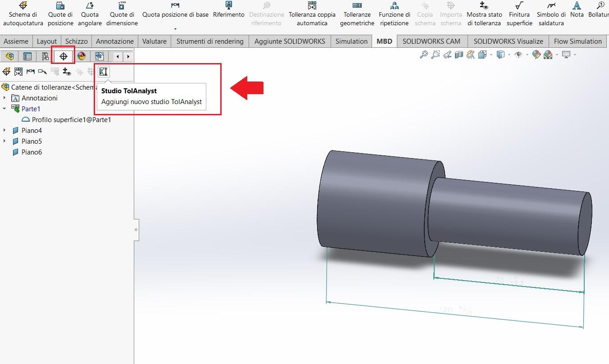
Task: Select Profilo superficie1@Parte1
Action: coord(66,119)
